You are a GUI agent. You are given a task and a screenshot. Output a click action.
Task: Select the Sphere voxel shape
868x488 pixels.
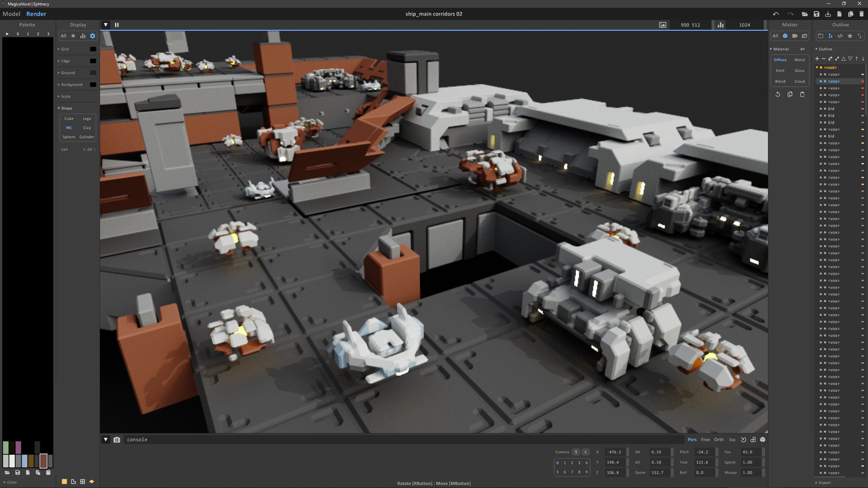[69, 137]
